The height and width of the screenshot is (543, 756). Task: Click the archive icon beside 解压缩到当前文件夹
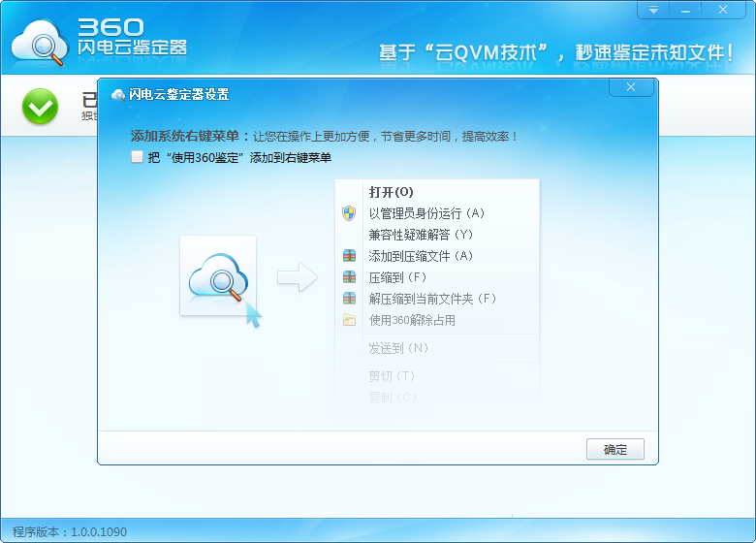click(x=350, y=299)
